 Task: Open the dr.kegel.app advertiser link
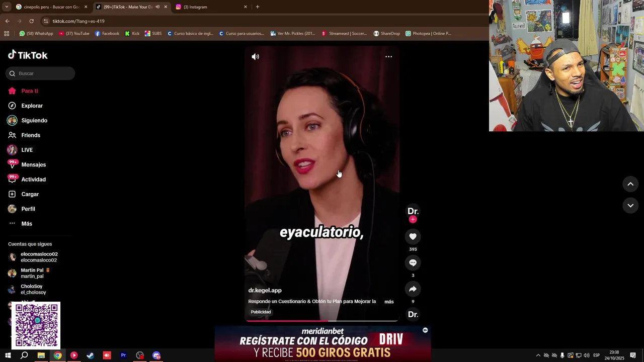[x=265, y=290]
